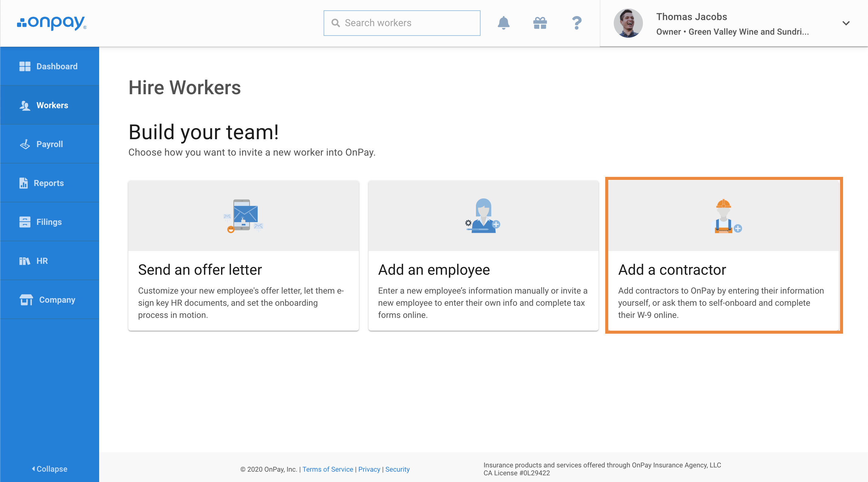This screenshot has height=482, width=868.
Task: Open the Payroll section
Action: pos(50,144)
